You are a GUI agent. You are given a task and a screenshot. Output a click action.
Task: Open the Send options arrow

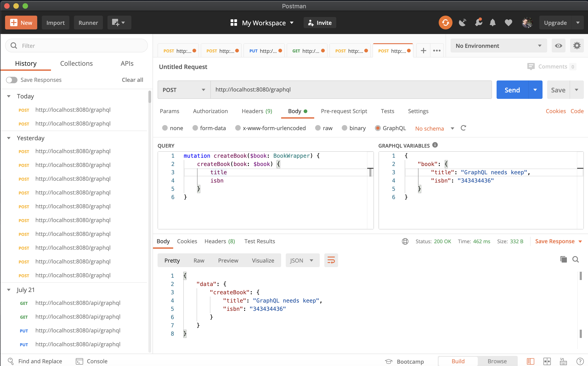point(535,90)
